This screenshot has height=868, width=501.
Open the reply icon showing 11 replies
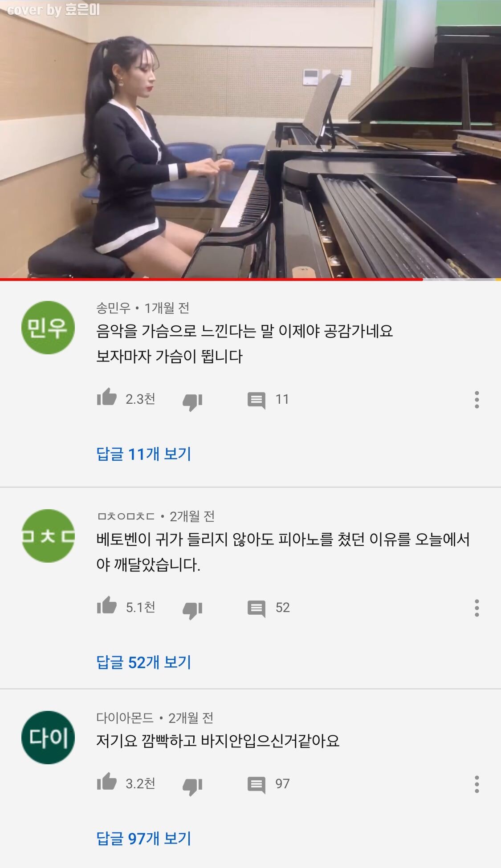click(257, 400)
